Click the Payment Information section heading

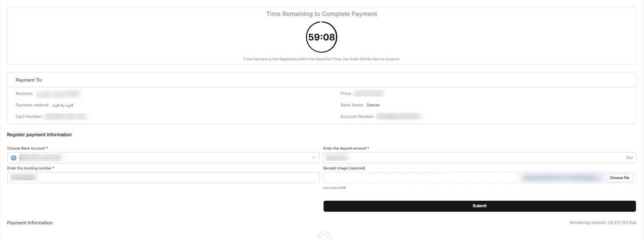click(30, 223)
